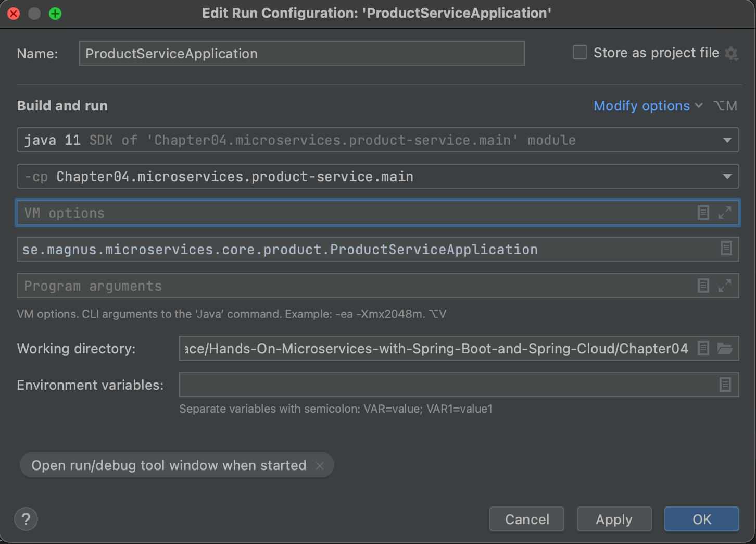756x544 pixels.
Task: Expand Program arguments into full editor
Action: pyautogui.click(x=725, y=286)
